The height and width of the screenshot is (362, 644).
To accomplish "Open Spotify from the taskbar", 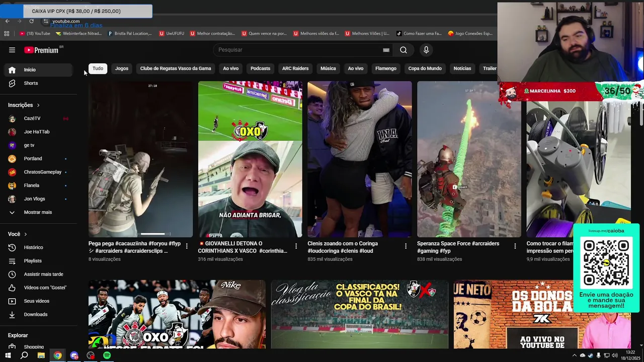I will coord(107,355).
